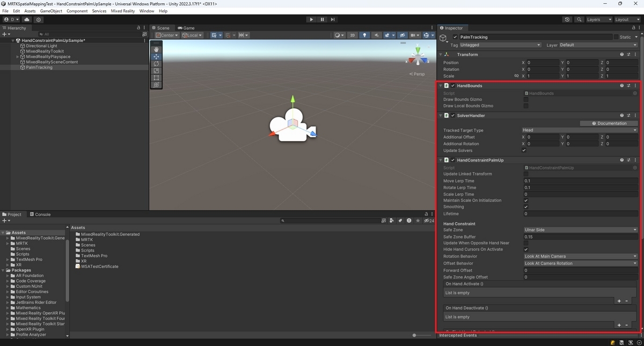Viewport: 644px width, 346px height.
Task: Toggle Hide Hand Cursors On Activate
Action: [526, 249]
